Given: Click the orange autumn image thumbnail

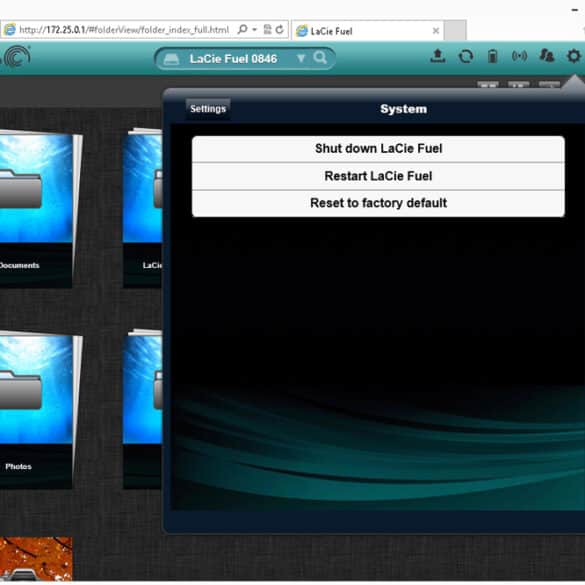Looking at the screenshot, I should coord(36,559).
